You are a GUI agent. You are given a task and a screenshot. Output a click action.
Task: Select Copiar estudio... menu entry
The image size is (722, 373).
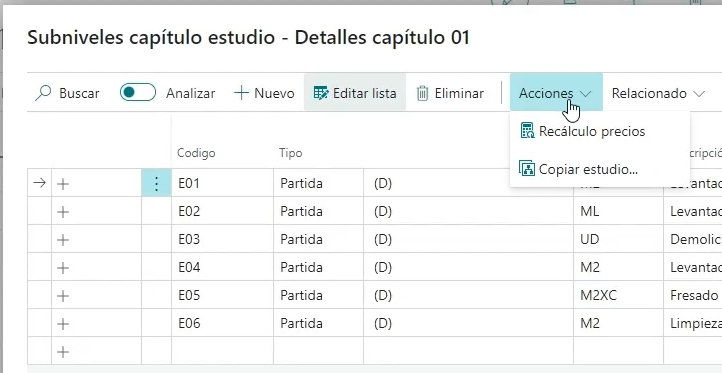(600, 169)
